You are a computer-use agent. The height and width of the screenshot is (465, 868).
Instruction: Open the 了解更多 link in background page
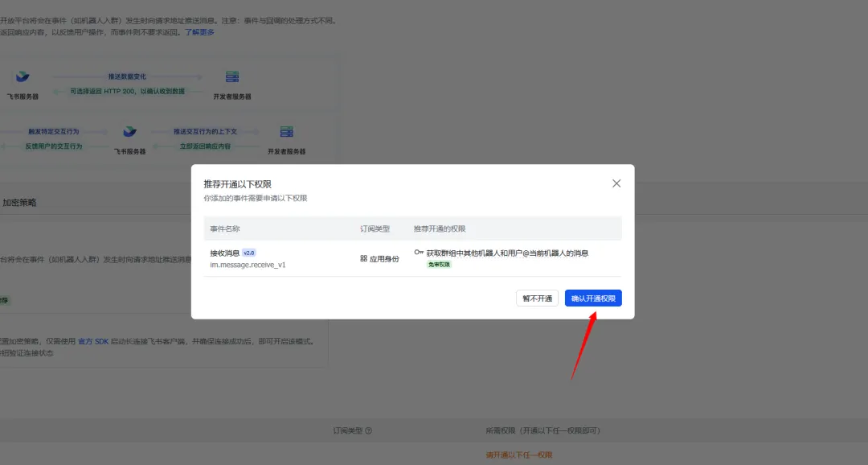199,32
